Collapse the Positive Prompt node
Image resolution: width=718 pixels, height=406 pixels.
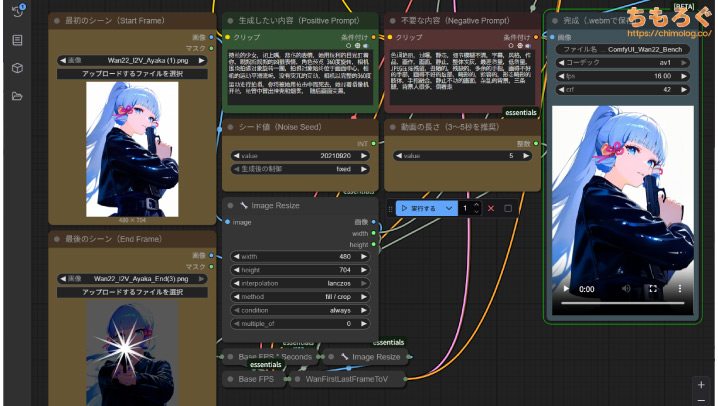(x=230, y=21)
